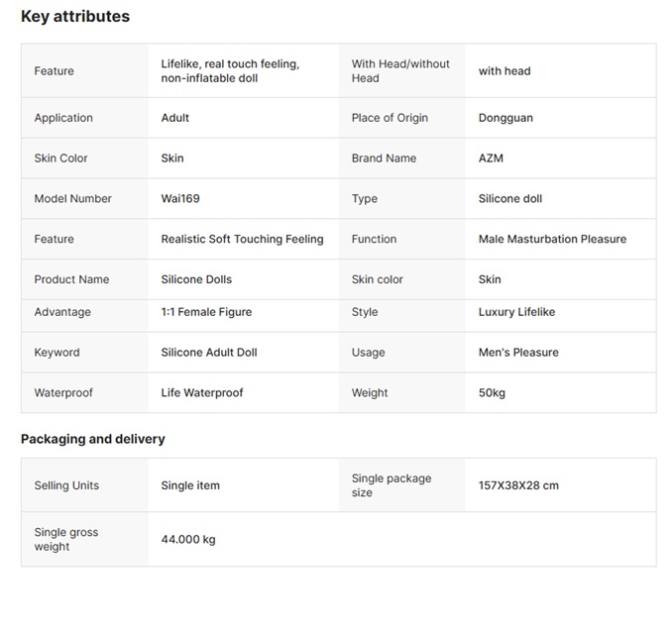This screenshot has height=634, width=672.
Task: Click the "Single item" selling units value
Action: 190,485
